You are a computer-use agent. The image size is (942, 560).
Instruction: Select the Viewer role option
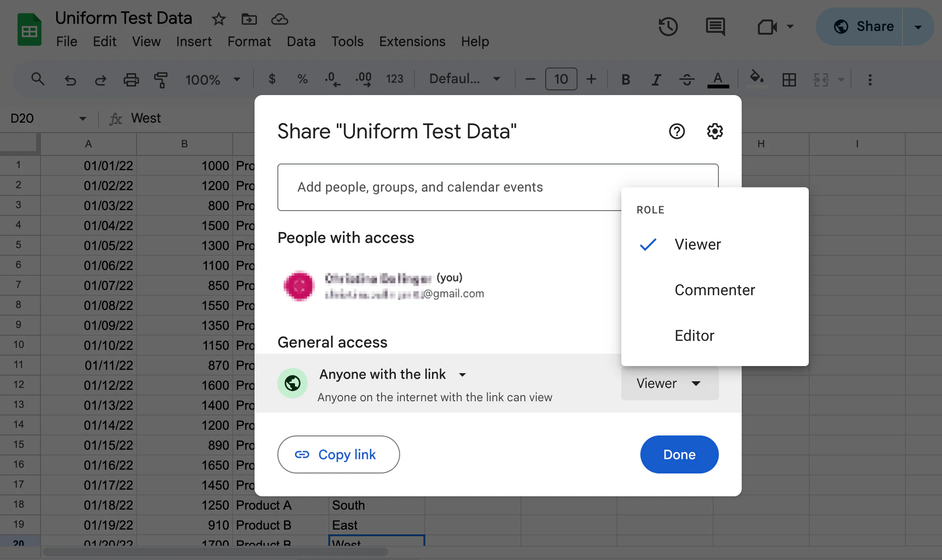(x=715, y=244)
